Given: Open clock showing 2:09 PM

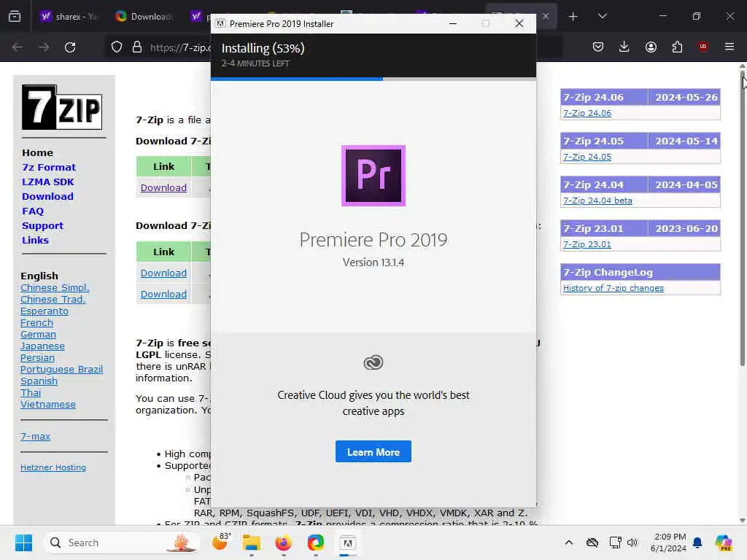Looking at the screenshot, I should (x=668, y=542).
